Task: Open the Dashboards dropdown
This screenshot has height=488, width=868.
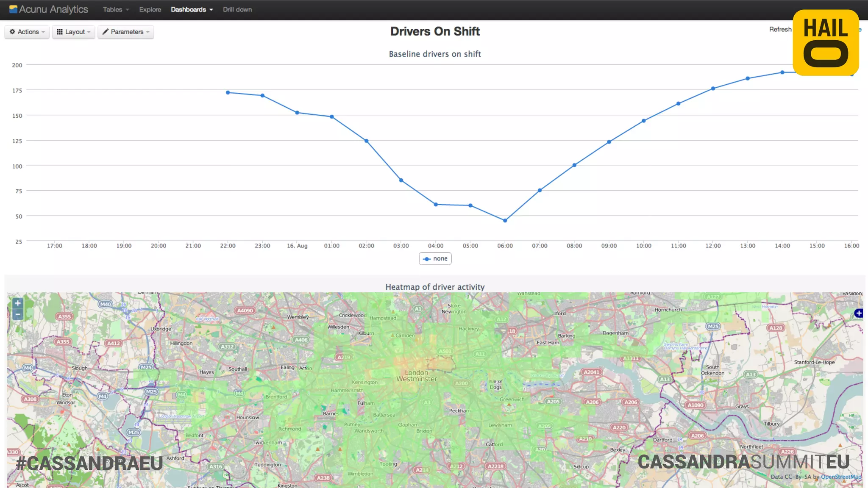Action: pyautogui.click(x=192, y=9)
